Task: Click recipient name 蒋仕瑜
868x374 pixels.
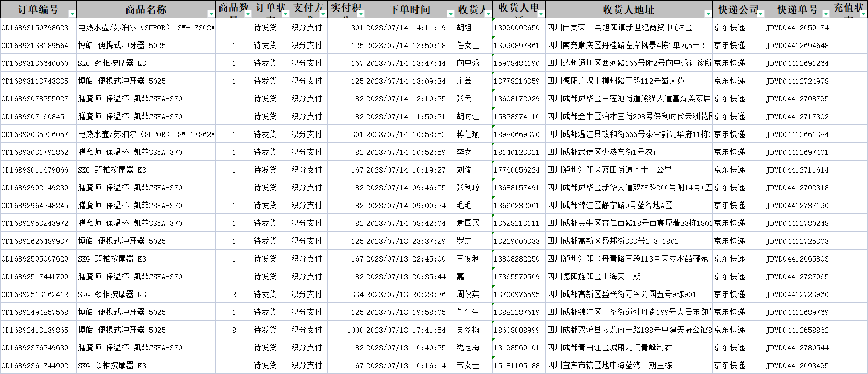Action: coord(468,134)
